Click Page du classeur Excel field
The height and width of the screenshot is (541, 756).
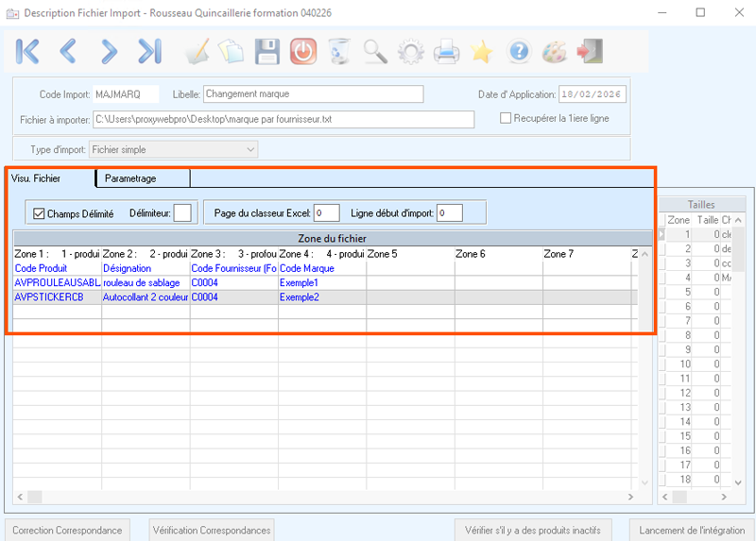coord(326,213)
